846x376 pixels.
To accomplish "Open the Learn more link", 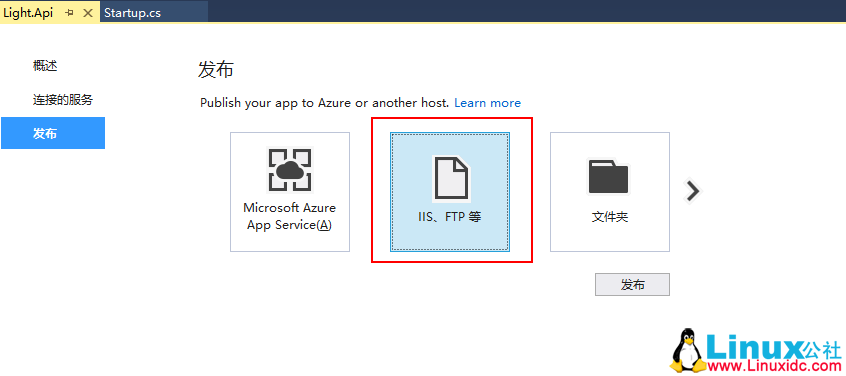I will point(487,103).
